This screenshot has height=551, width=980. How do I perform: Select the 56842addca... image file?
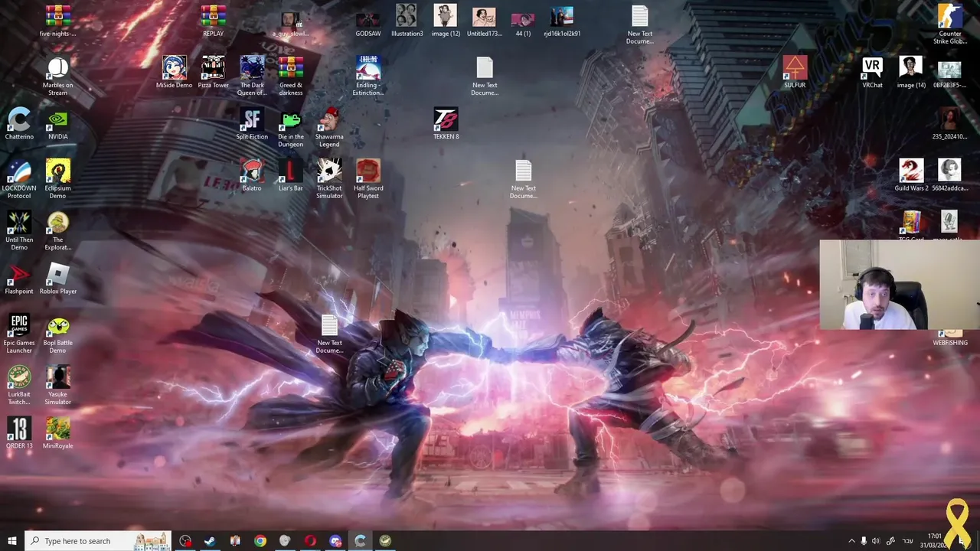tap(950, 174)
